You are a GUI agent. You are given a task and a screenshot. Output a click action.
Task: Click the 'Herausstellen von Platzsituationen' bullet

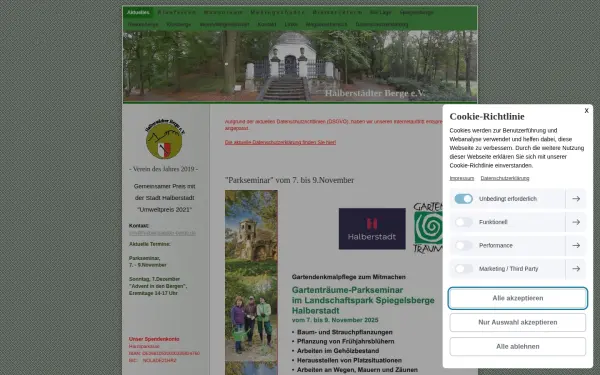[349, 360]
